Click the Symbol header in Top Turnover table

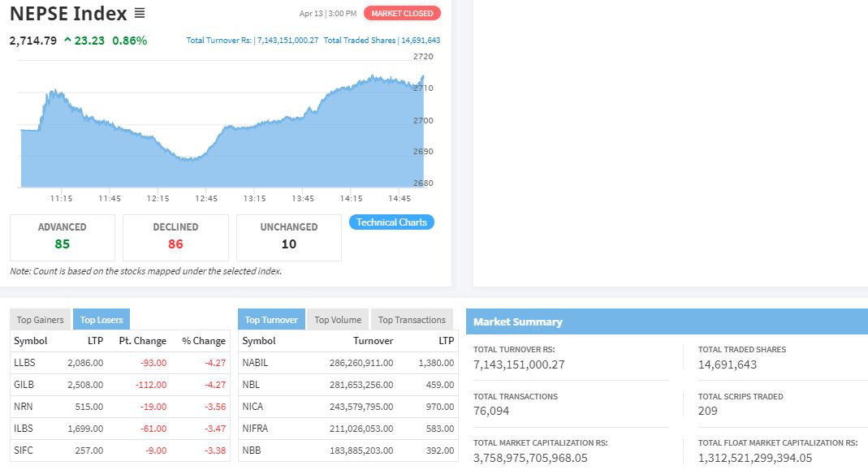(x=258, y=340)
